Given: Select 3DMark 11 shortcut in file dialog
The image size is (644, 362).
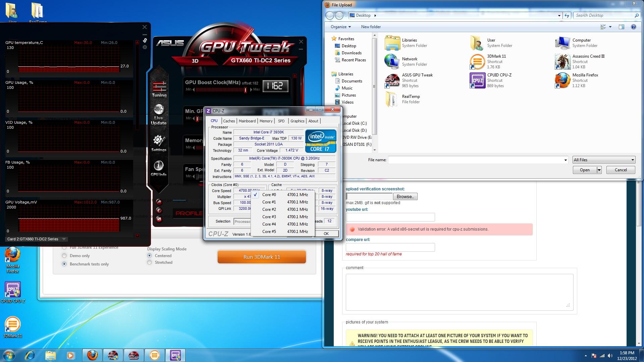Looking at the screenshot, I should click(488, 62).
